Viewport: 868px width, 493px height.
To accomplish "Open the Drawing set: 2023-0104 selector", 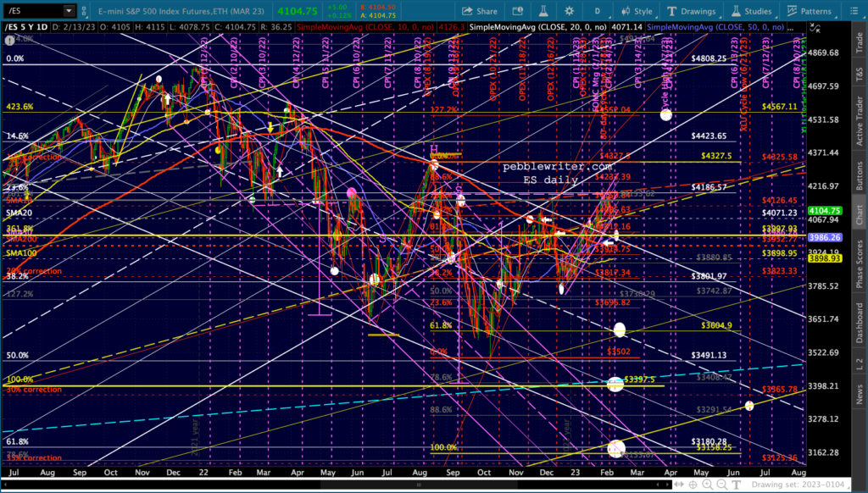I will pos(799,485).
